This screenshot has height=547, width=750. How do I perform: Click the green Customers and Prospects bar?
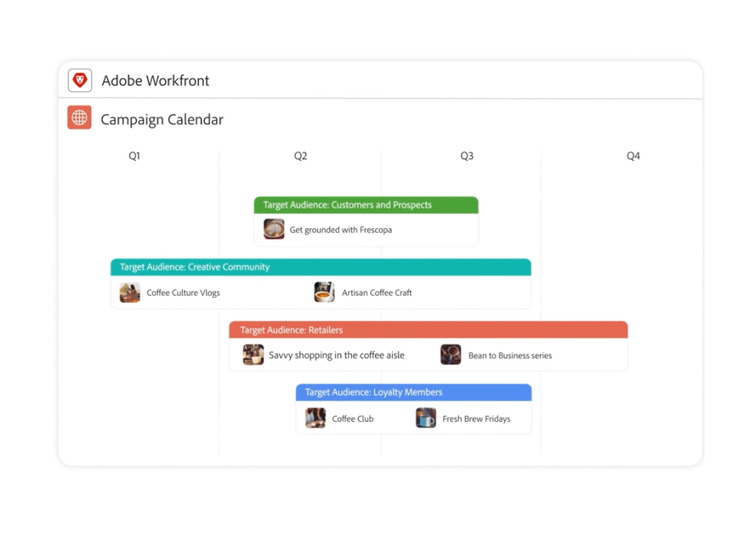[x=366, y=205]
